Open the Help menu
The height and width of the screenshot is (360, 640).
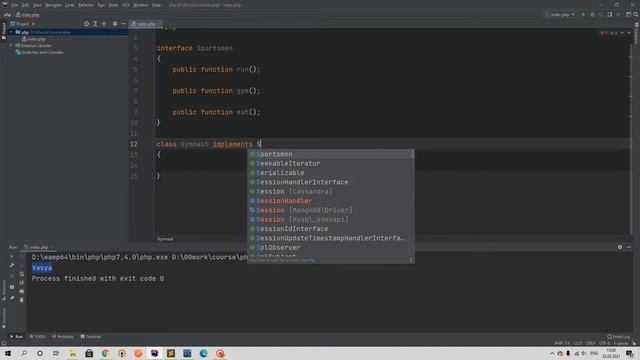(156, 5)
